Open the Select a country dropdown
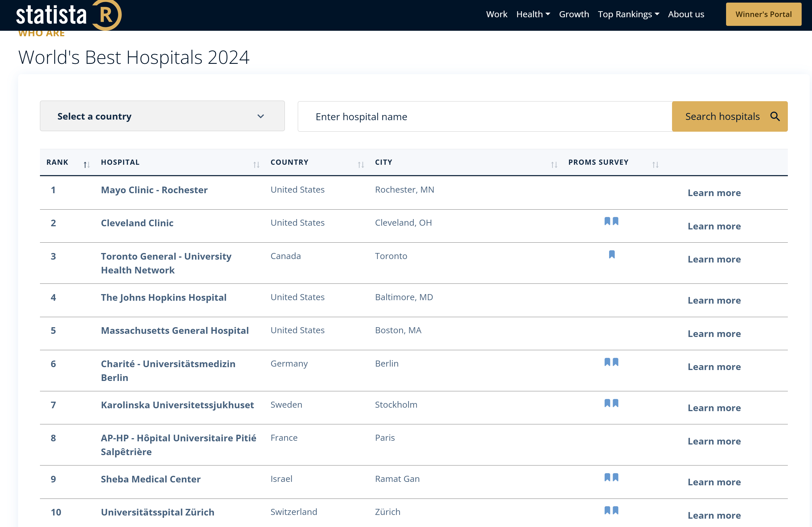812x527 pixels. coord(162,116)
